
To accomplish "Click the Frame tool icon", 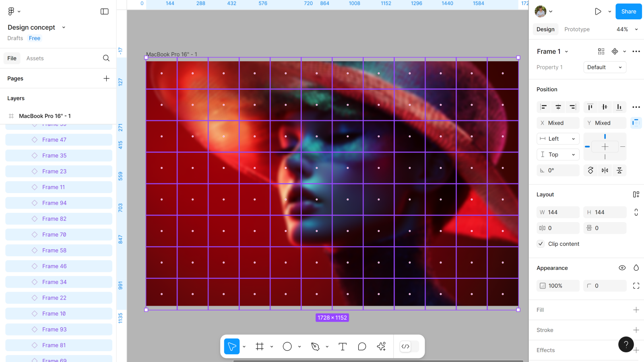I will click(260, 346).
